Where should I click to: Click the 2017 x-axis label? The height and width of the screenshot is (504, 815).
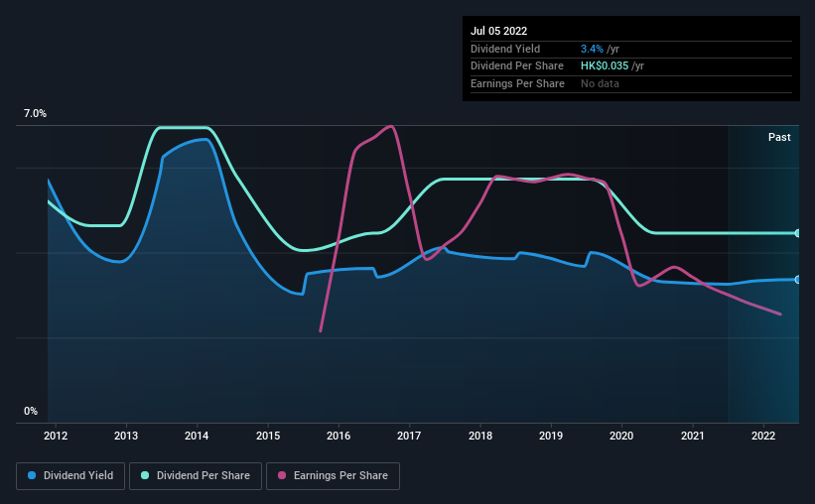coord(409,436)
